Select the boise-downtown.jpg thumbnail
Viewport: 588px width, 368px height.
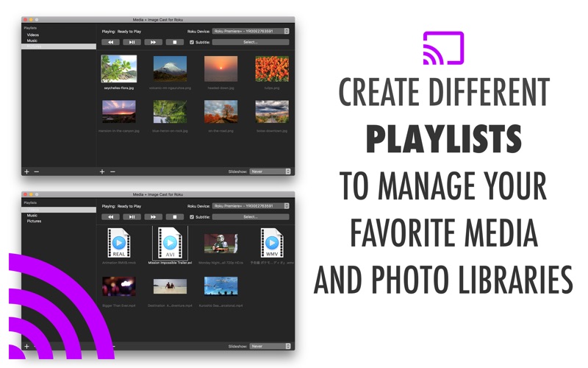(272, 112)
